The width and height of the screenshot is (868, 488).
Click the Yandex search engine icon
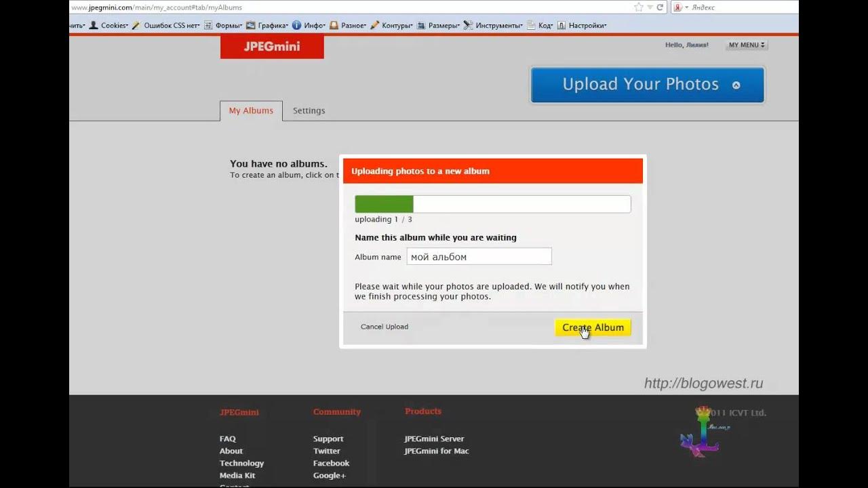[x=677, y=7]
